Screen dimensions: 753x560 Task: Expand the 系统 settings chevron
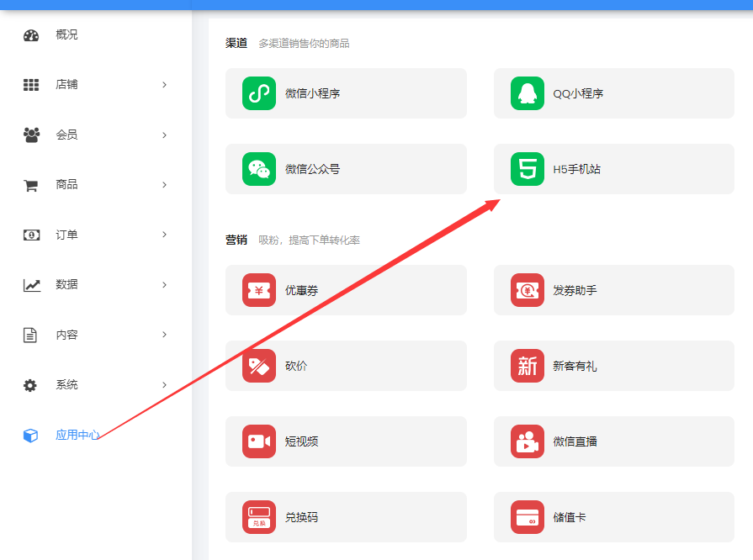pos(164,385)
